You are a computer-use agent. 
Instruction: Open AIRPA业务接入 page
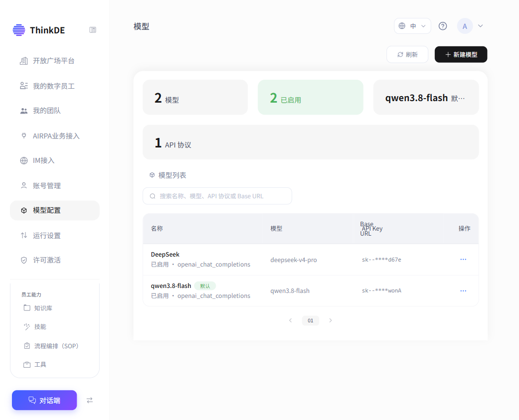pyautogui.click(x=55, y=136)
